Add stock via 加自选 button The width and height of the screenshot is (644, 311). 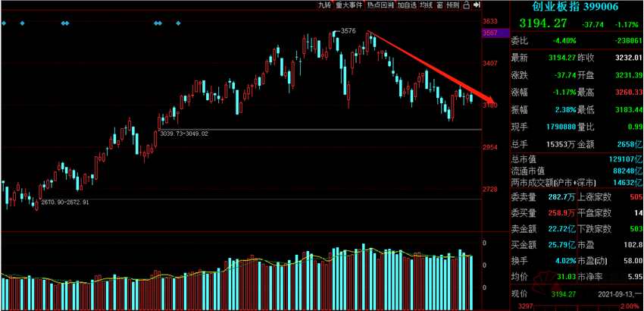tap(407, 5)
